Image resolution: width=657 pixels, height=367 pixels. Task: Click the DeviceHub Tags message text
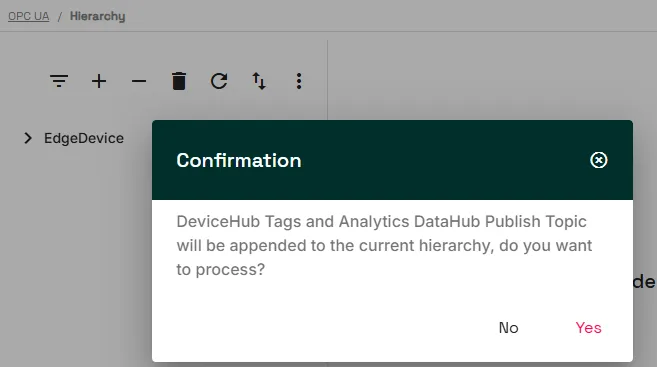point(384,246)
